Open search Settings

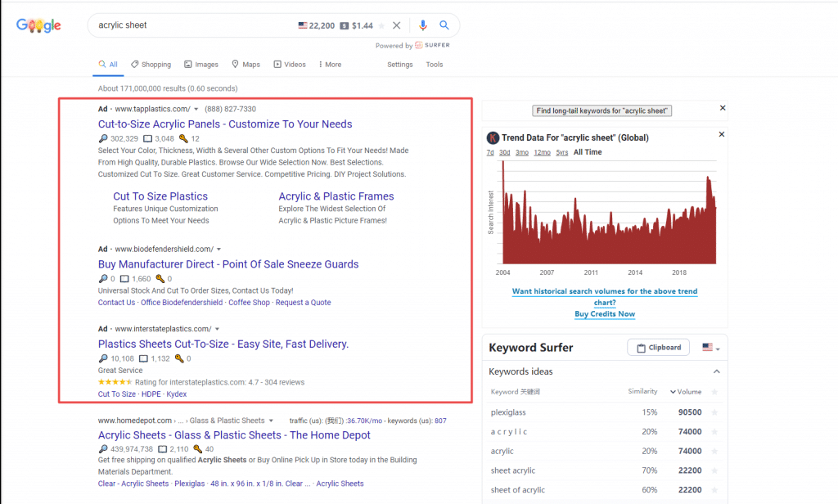(x=399, y=64)
